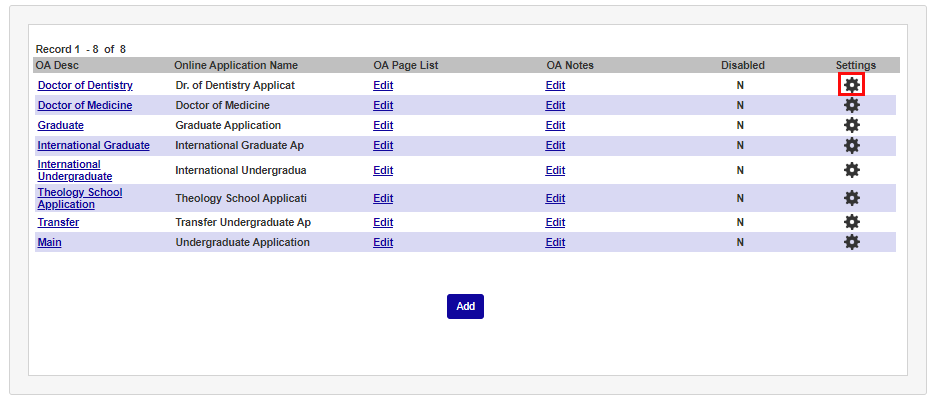Select 'International Undergradua' name cell
The width and height of the screenshot is (936, 399).
click(x=241, y=170)
